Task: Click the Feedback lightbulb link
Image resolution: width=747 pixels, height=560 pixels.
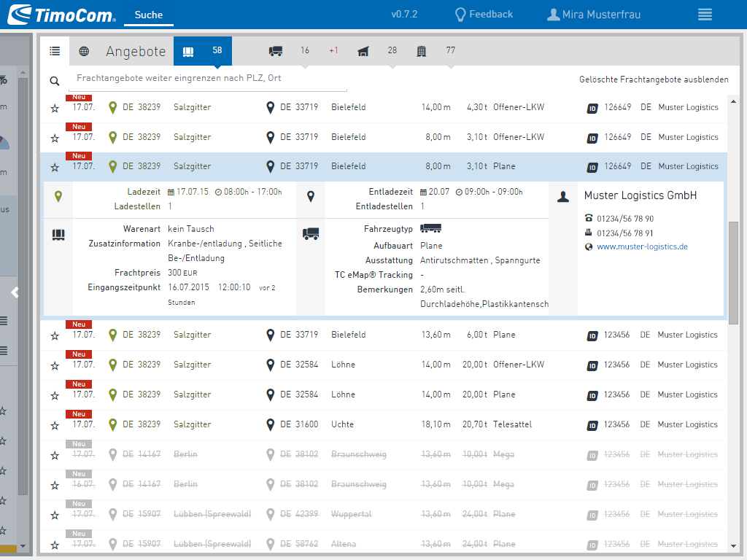Action: (x=484, y=15)
